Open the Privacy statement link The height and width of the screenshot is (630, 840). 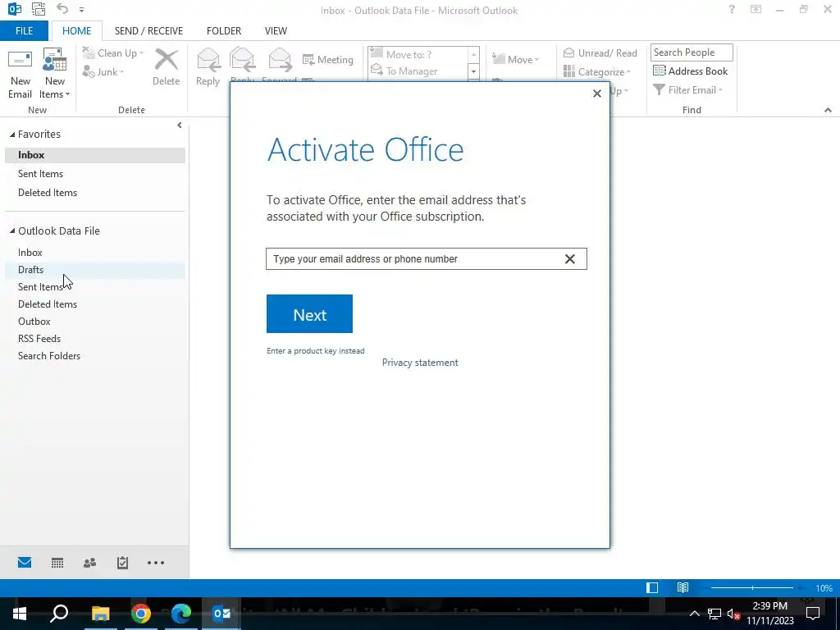click(420, 363)
